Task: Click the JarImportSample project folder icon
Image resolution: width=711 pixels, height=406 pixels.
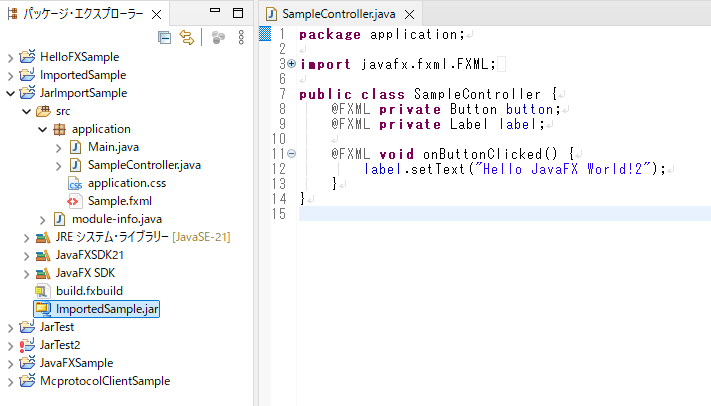Action: coord(27,93)
